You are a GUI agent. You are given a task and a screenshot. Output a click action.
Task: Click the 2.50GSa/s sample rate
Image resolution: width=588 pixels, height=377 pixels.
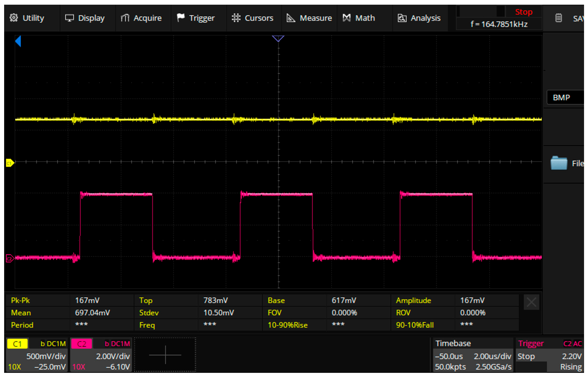point(493,367)
